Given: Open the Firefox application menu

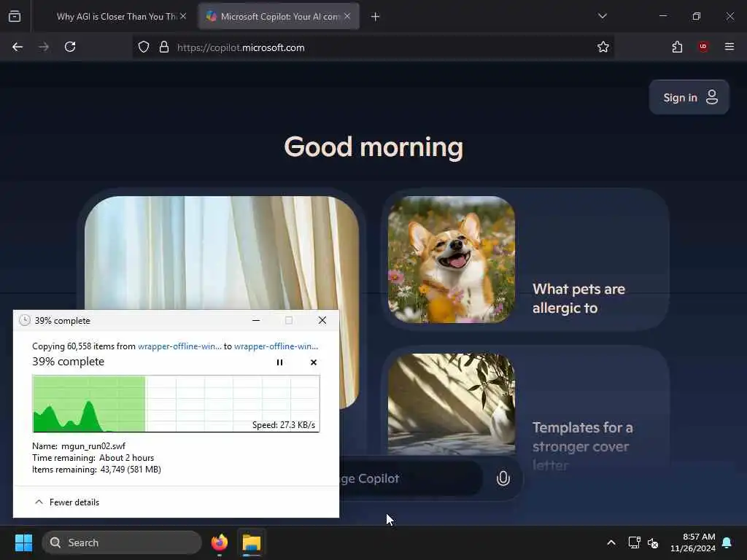Looking at the screenshot, I should pos(729,47).
